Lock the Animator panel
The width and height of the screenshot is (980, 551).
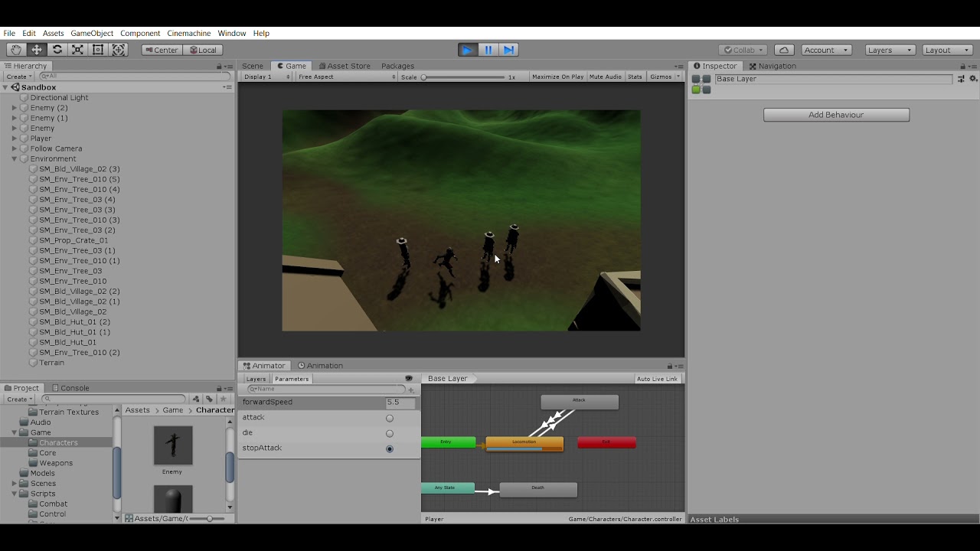[669, 366]
